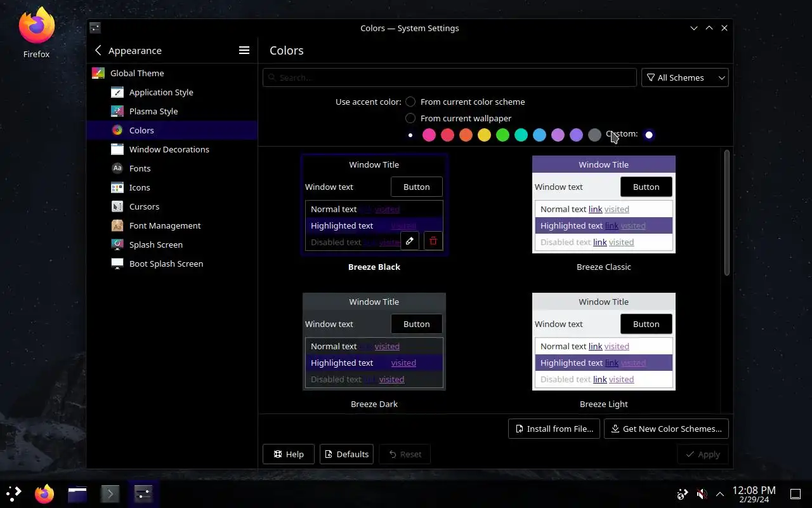The height and width of the screenshot is (508, 812).
Task: Launch Firefox from the taskbar
Action: pos(44,493)
